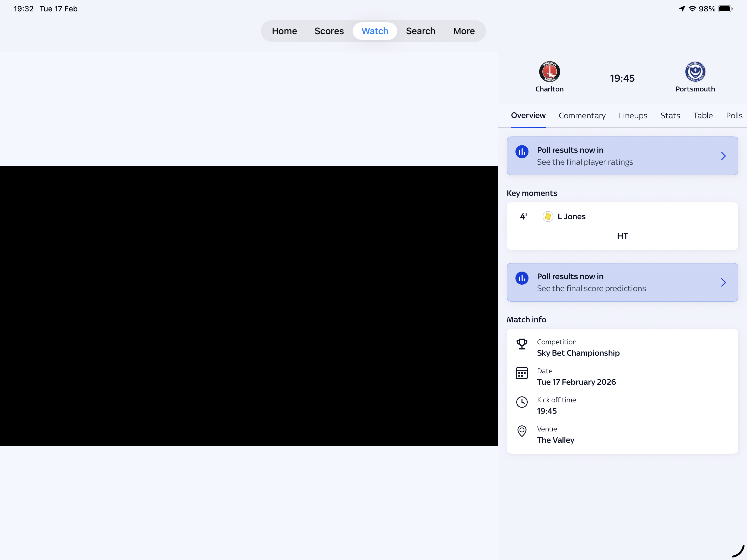
Task: Select the Stats tab
Action: [670, 116]
